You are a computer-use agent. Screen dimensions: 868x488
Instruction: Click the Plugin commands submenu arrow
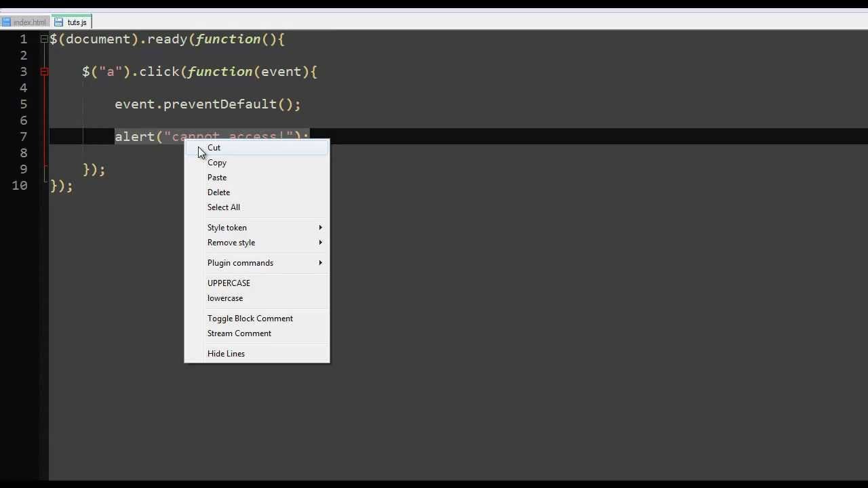coord(321,263)
